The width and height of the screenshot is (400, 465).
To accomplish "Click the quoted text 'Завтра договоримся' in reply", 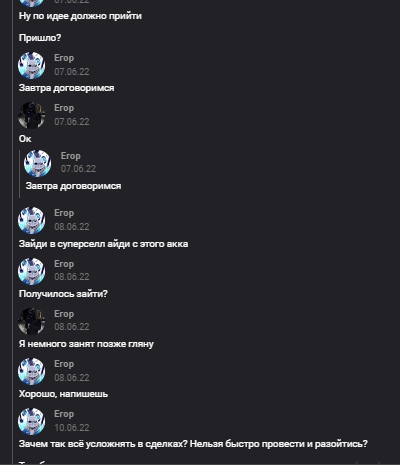I will tap(73, 186).
